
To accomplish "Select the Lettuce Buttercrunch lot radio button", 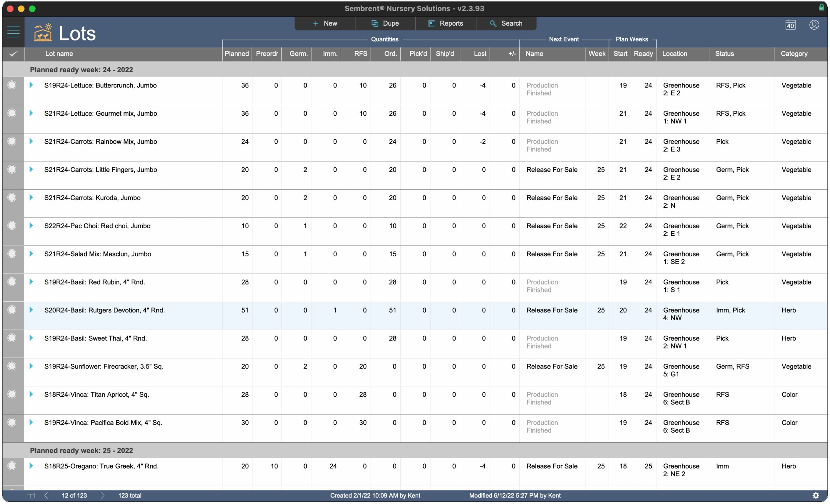I will 12,85.
